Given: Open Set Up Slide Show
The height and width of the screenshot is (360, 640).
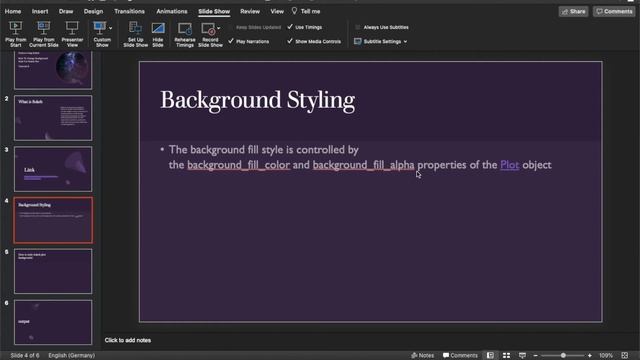Looking at the screenshot, I should click(x=136, y=34).
